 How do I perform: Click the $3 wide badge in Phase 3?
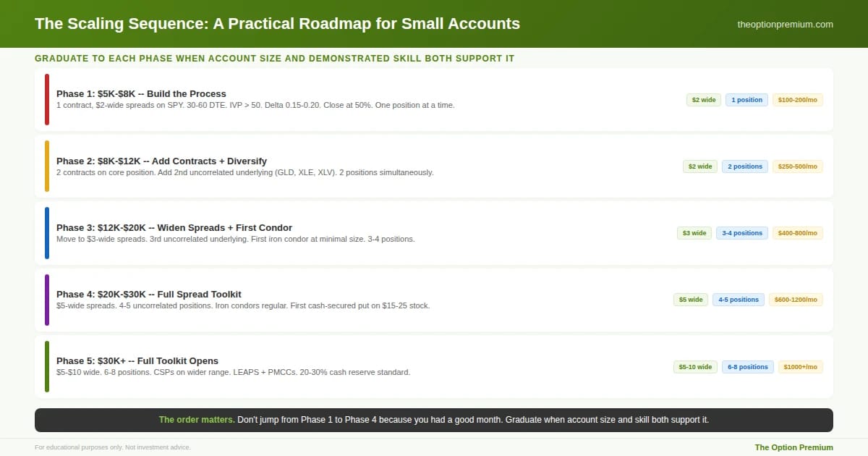pos(694,233)
